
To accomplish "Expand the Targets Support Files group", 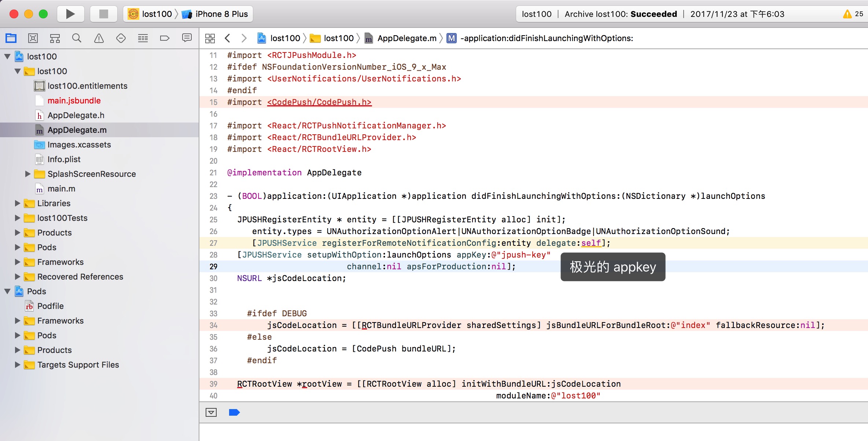I will pos(18,365).
